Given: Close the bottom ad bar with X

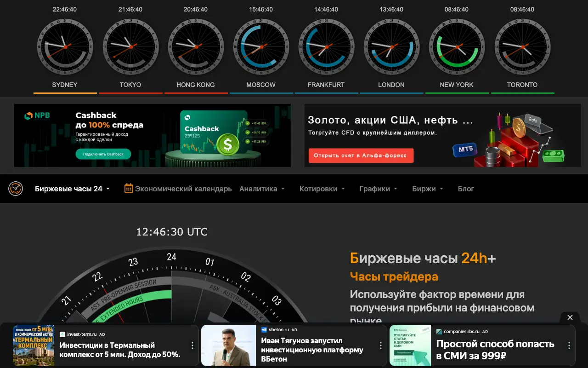Looking at the screenshot, I should point(570,317).
